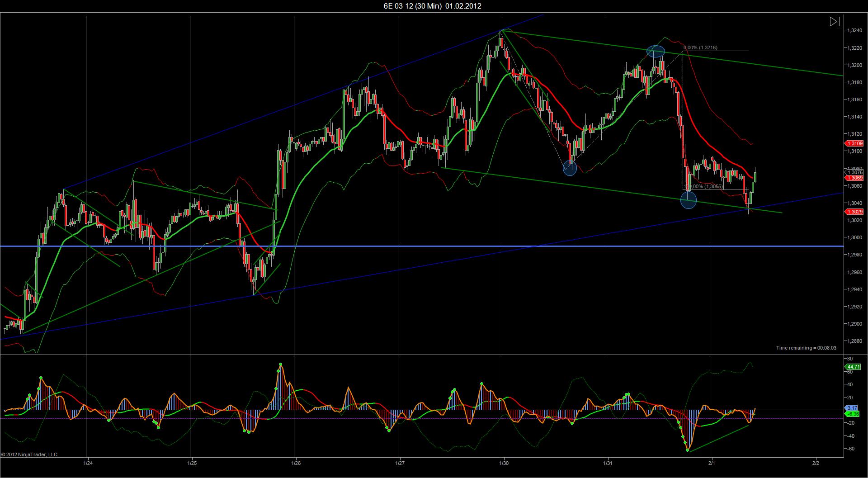The width and height of the screenshot is (868, 478).
Task: Click the red price marker 1,3109
Action: (854, 143)
